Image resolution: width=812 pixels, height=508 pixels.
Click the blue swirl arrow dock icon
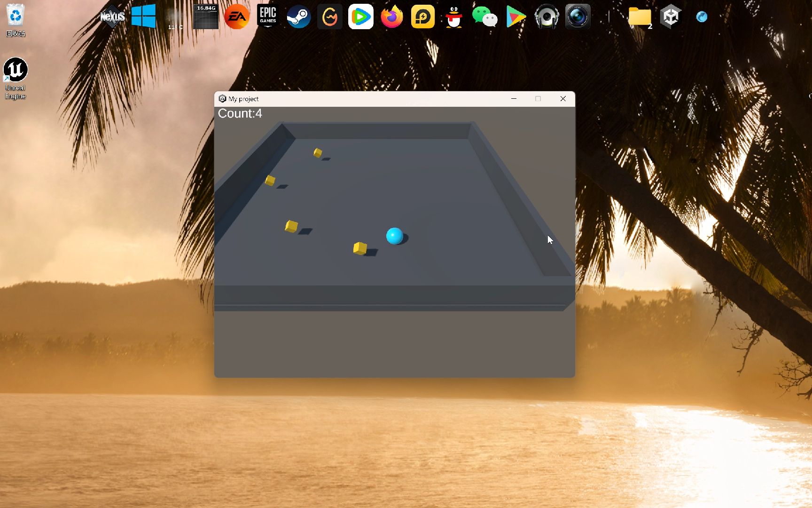point(702,17)
